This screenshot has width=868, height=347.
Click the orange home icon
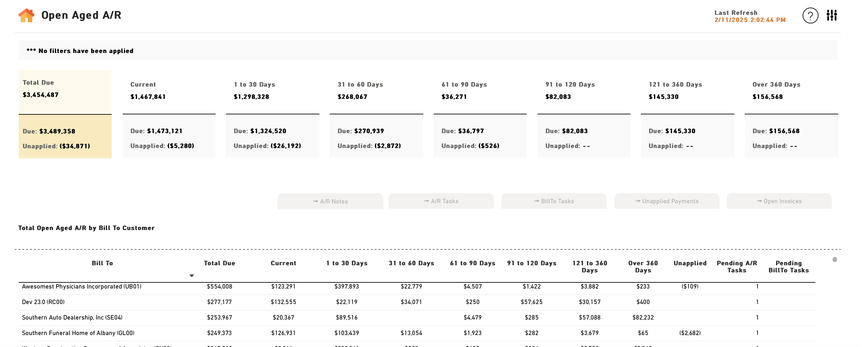pos(26,16)
